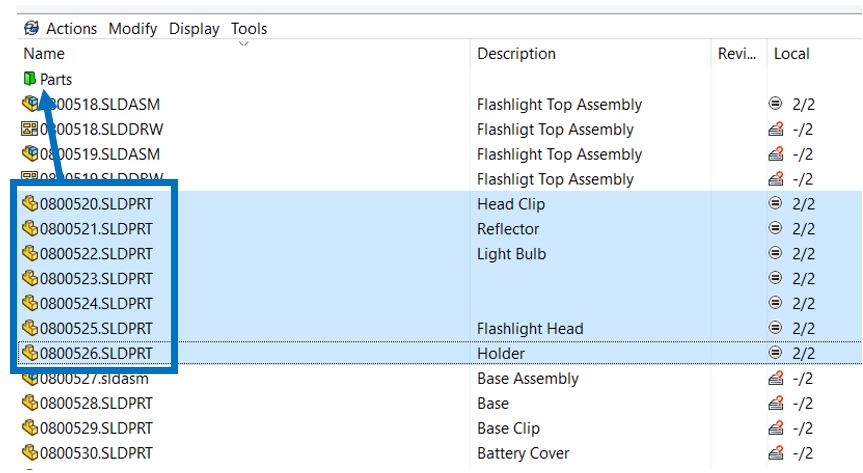Image resolution: width=863 pixels, height=473 pixels.
Task: Click the Local column header
Action: [x=791, y=54]
